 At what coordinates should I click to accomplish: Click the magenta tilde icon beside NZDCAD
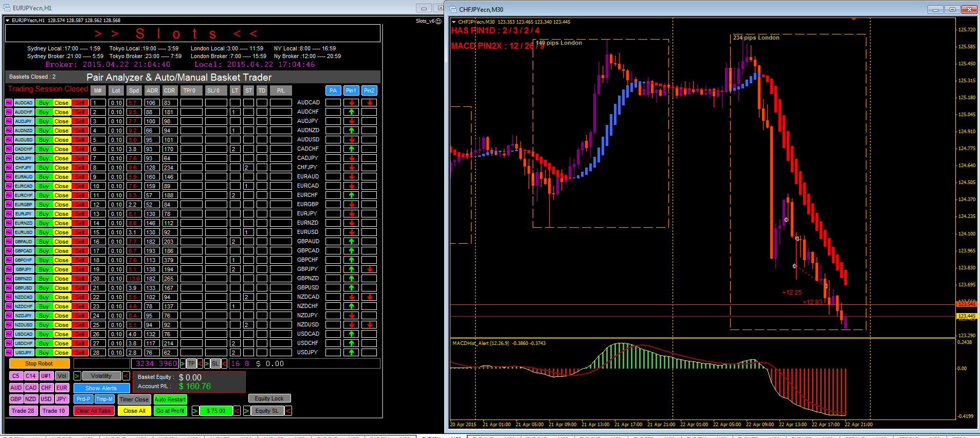(x=9, y=297)
